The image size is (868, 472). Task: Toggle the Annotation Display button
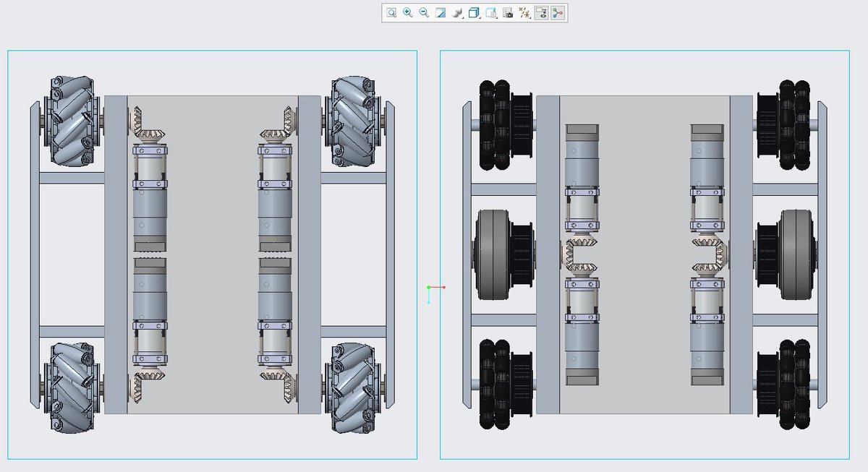[x=541, y=13]
